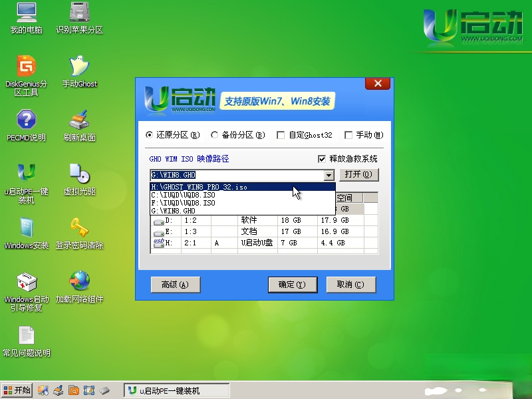Close the u启动 installer dialog
Viewport: 532px width, 399px height.
(x=378, y=84)
